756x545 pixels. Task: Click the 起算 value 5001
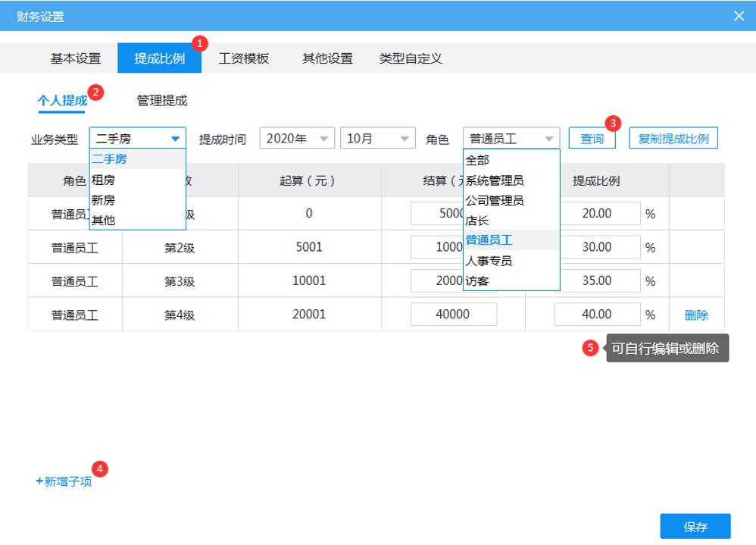tap(309, 247)
